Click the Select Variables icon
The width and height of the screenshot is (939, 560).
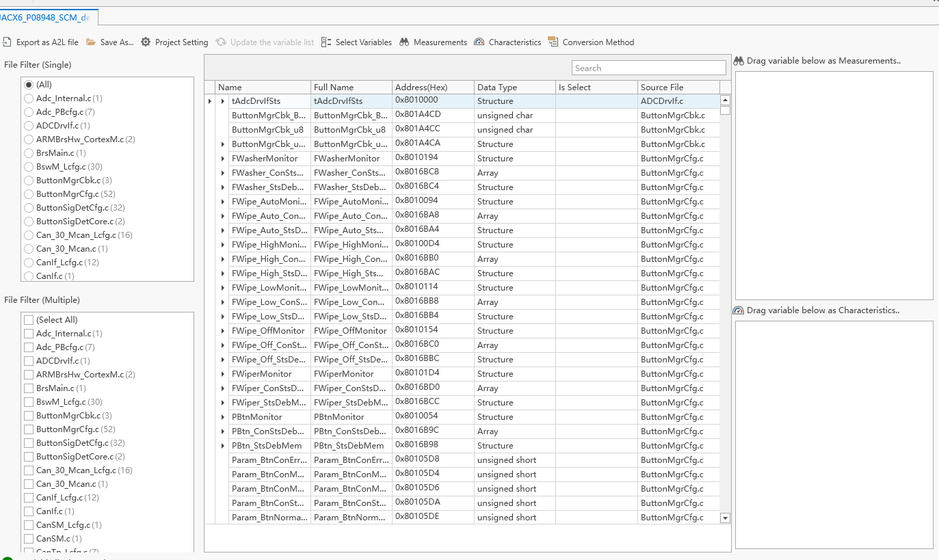coord(326,42)
